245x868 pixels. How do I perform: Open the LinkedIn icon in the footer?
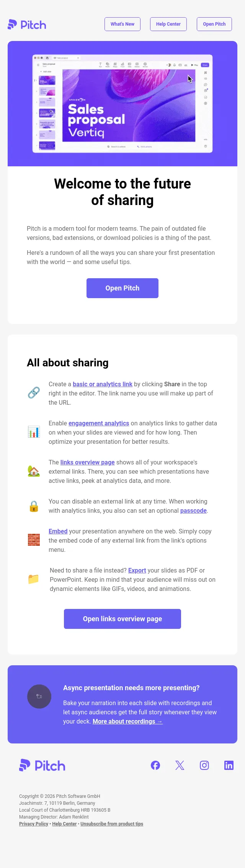pyautogui.click(x=229, y=765)
